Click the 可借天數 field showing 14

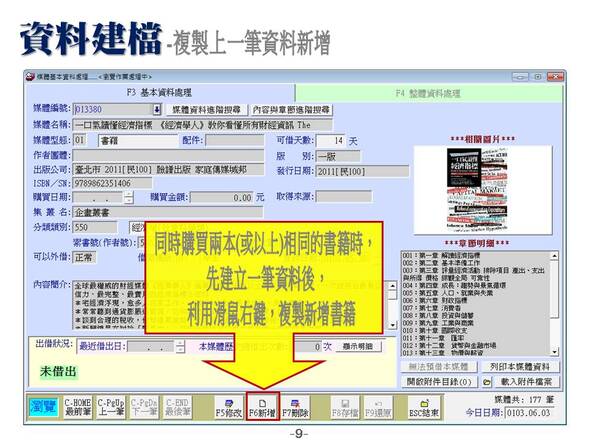[330, 141]
